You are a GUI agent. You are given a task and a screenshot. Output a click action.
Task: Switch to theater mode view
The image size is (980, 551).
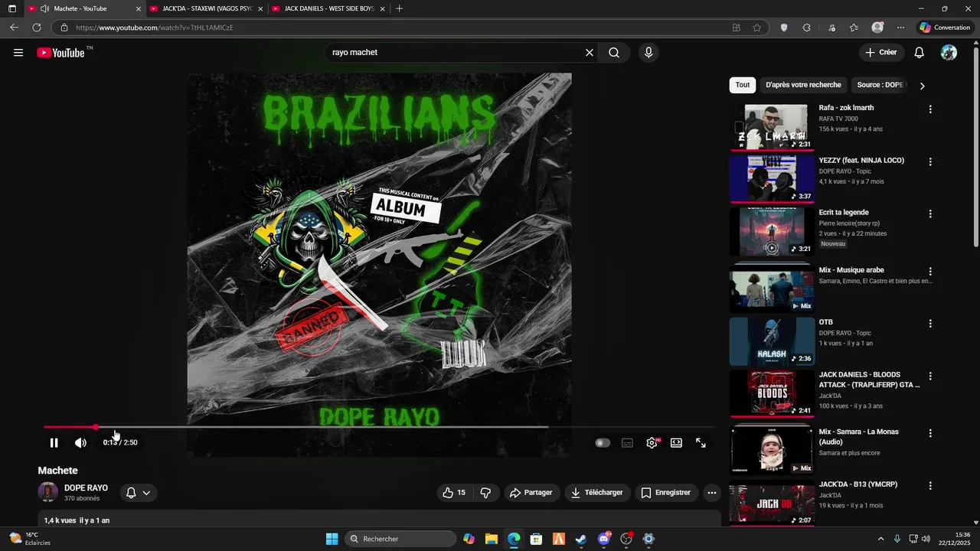pyautogui.click(x=676, y=443)
